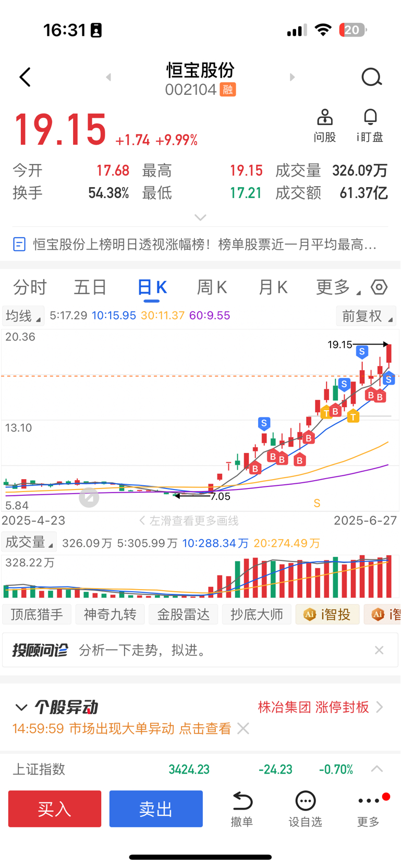Select the 金股雷达 indicator
The image size is (401, 868).
click(184, 615)
